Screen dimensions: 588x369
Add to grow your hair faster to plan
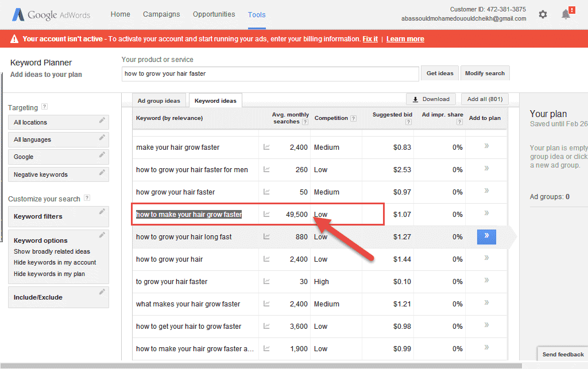(486, 280)
